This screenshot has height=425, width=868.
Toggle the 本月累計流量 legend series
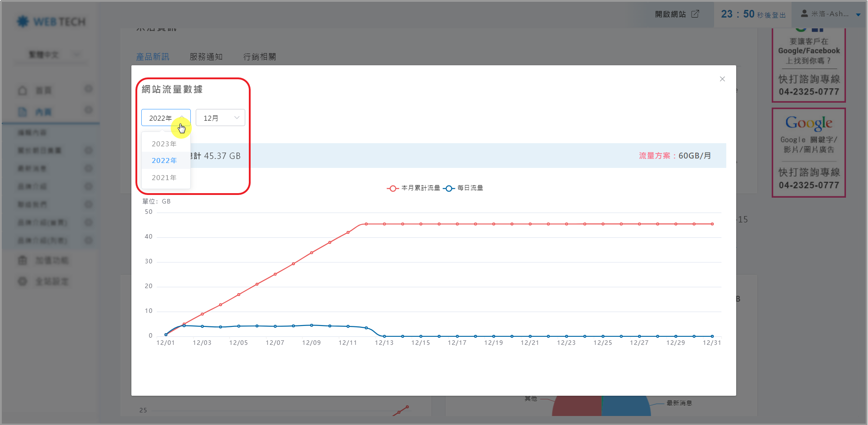[x=413, y=188]
